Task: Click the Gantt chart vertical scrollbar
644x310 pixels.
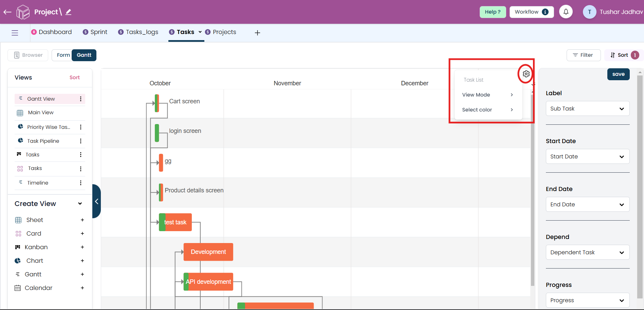Action: (x=532, y=190)
